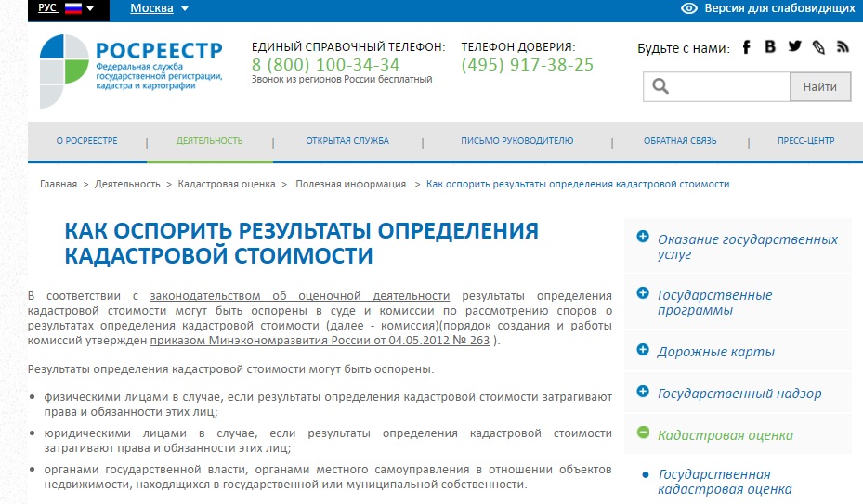Viewport: 863px width, 504px height.
Task: Click the page heading Как оспорить результаты
Action: click(301, 242)
